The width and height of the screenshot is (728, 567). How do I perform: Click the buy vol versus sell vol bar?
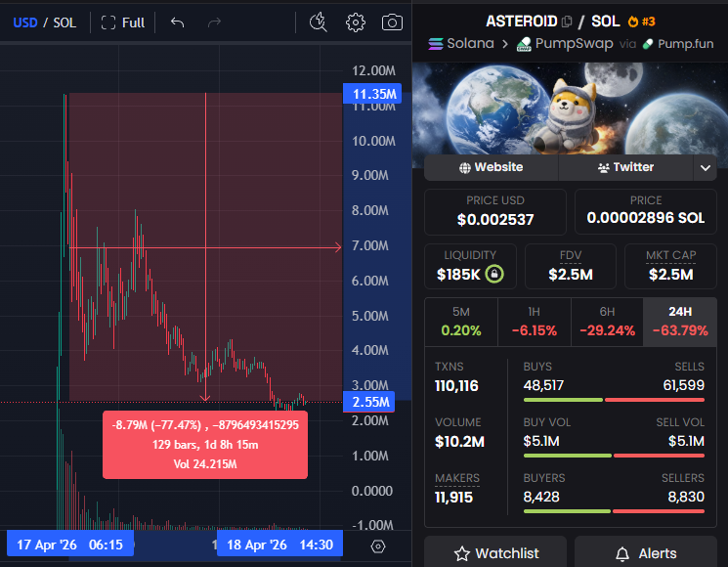click(614, 456)
